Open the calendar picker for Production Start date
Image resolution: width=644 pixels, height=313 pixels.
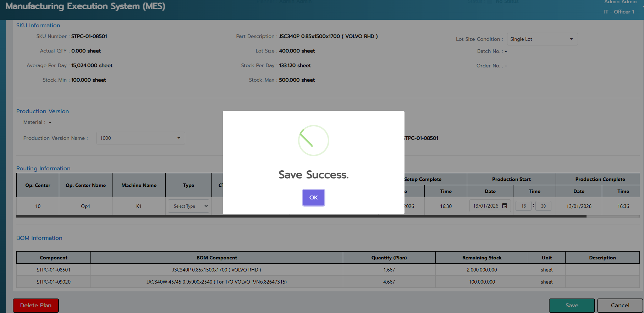(x=505, y=206)
